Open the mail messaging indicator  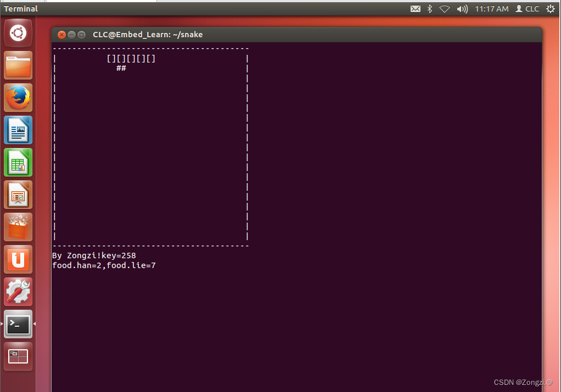pyautogui.click(x=416, y=9)
